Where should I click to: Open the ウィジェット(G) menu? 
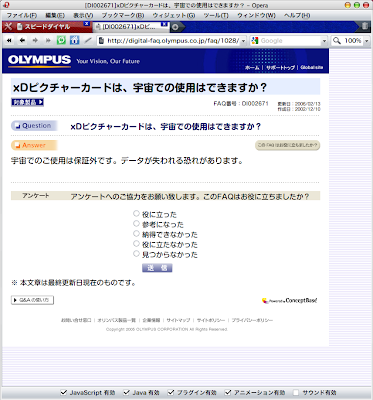coord(174,15)
